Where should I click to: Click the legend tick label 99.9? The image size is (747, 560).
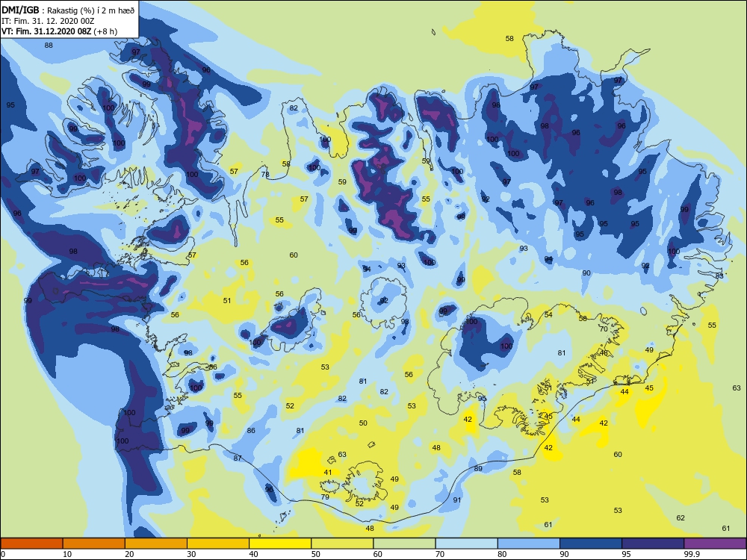coord(692,554)
